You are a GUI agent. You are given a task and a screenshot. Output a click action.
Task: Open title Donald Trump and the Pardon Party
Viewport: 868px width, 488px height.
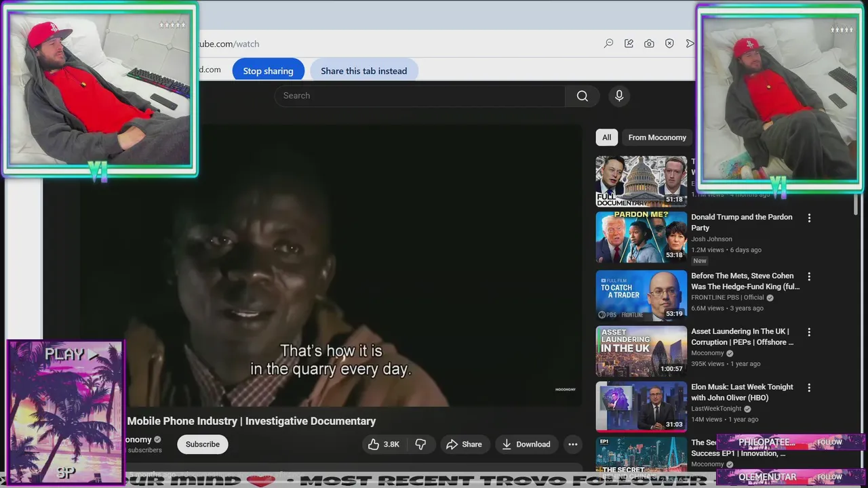tap(742, 222)
